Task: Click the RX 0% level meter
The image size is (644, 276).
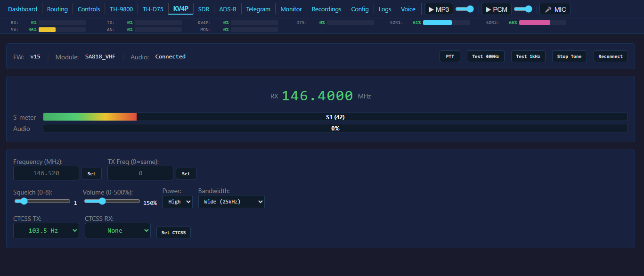Action: coord(62,23)
